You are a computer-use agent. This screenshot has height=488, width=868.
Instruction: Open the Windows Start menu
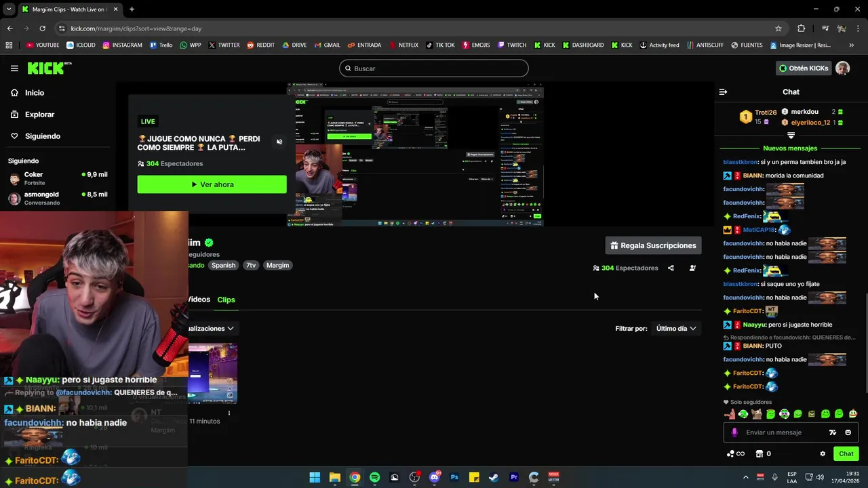pos(315,477)
